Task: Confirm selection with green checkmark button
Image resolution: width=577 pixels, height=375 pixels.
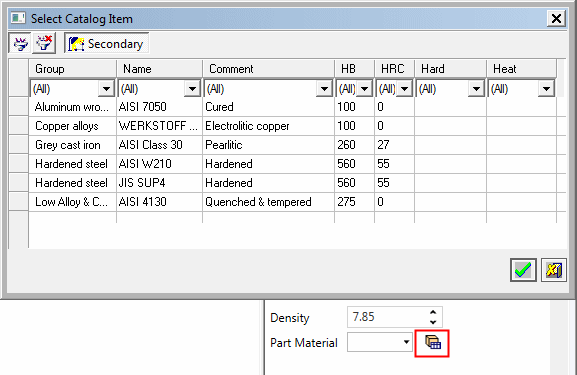Action: pos(523,270)
